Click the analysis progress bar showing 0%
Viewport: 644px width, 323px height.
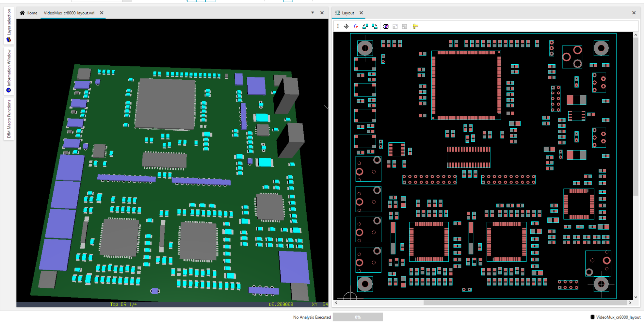tap(358, 317)
